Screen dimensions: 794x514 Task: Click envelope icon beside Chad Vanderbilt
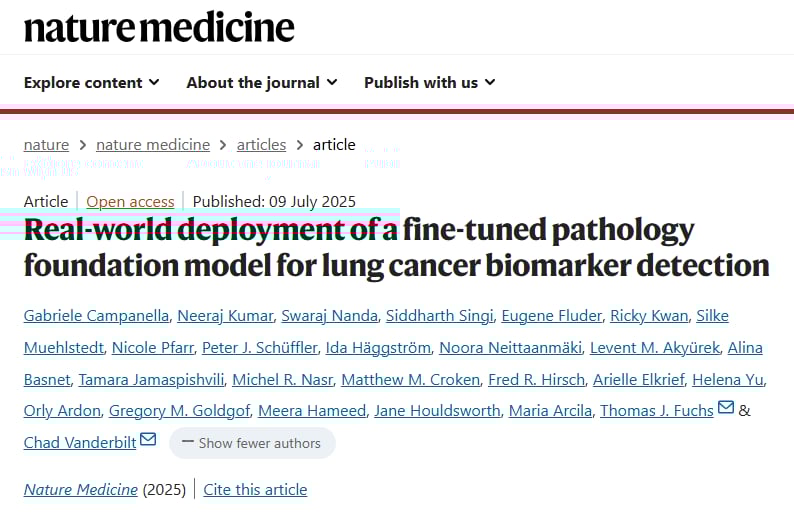click(x=148, y=439)
